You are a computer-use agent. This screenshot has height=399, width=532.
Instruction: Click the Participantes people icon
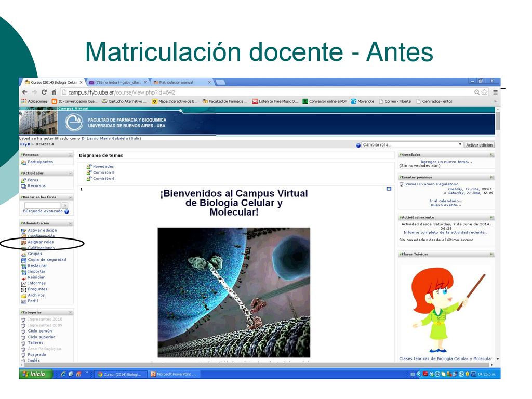click(24, 162)
